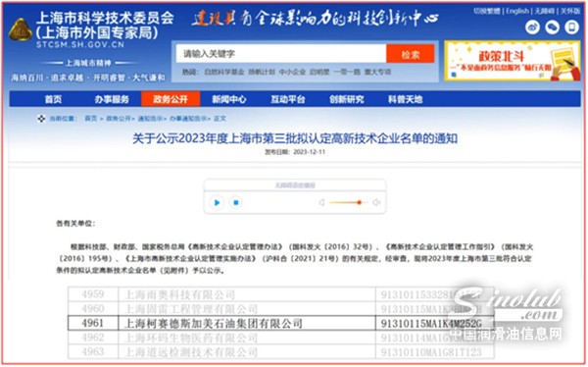This screenshot has width=588, height=367.
Task: Click hot keyword 启明星
Action: coord(319,72)
